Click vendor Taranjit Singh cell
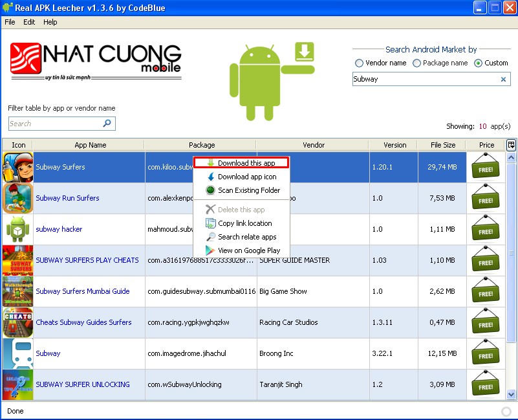The image size is (518, 420). pyautogui.click(x=313, y=384)
